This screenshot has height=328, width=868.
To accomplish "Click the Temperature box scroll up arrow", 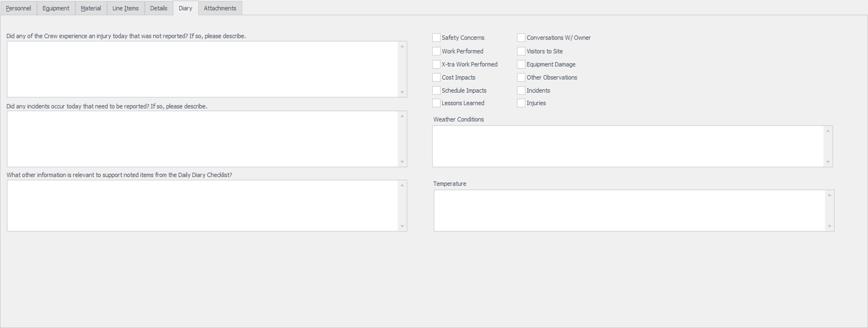I will (x=830, y=195).
